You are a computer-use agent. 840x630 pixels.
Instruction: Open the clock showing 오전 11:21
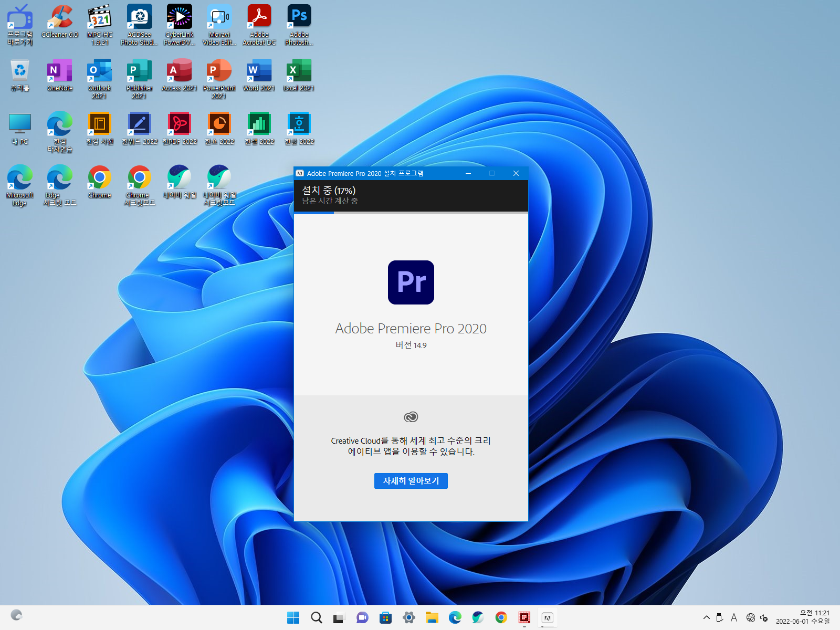click(803, 617)
